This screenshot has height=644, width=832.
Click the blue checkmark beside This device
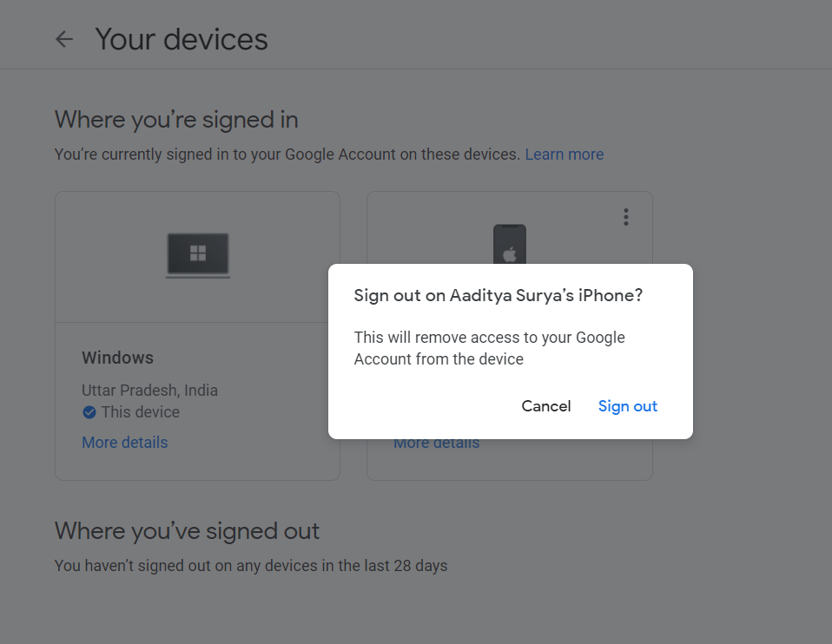(89, 412)
